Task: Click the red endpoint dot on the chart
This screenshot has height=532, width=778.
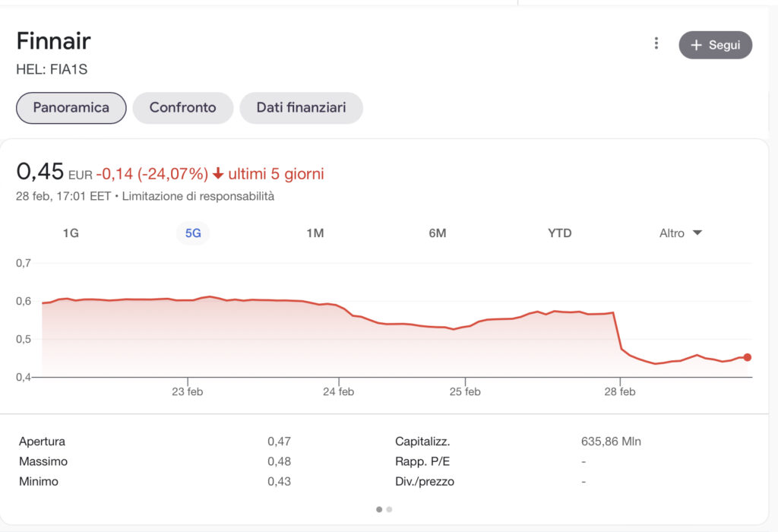Action: (x=748, y=357)
